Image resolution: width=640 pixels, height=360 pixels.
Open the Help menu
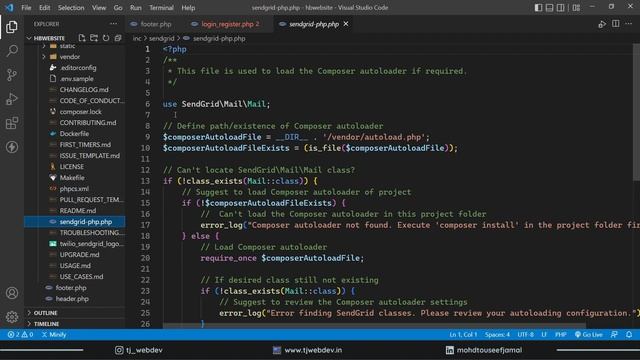coord(188,8)
